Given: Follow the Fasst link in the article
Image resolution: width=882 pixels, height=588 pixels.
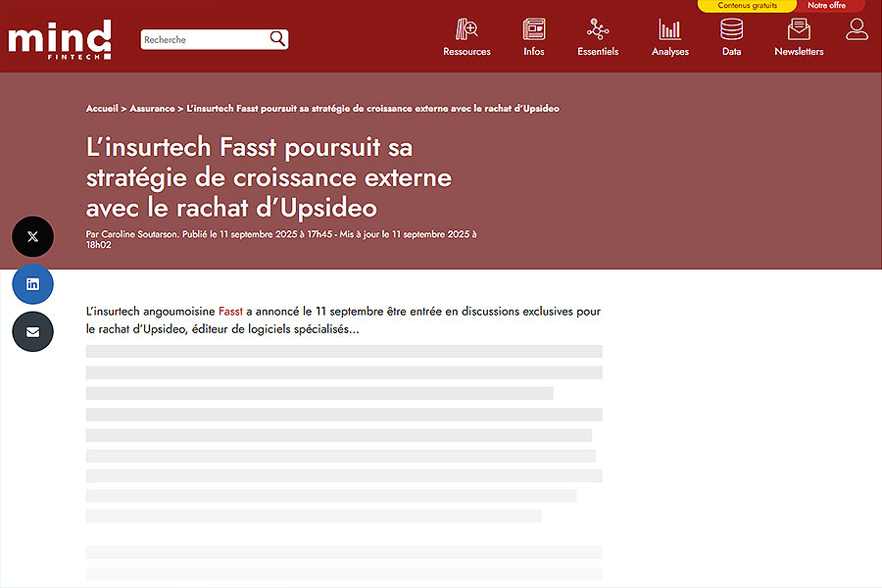Looking at the screenshot, I should pyautogui.click(x=230, y=312).
